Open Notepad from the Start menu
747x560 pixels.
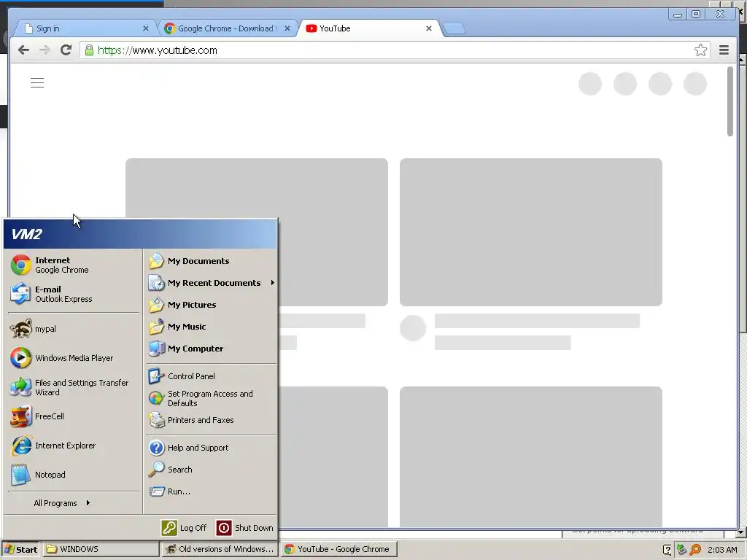tap(74, 475)
